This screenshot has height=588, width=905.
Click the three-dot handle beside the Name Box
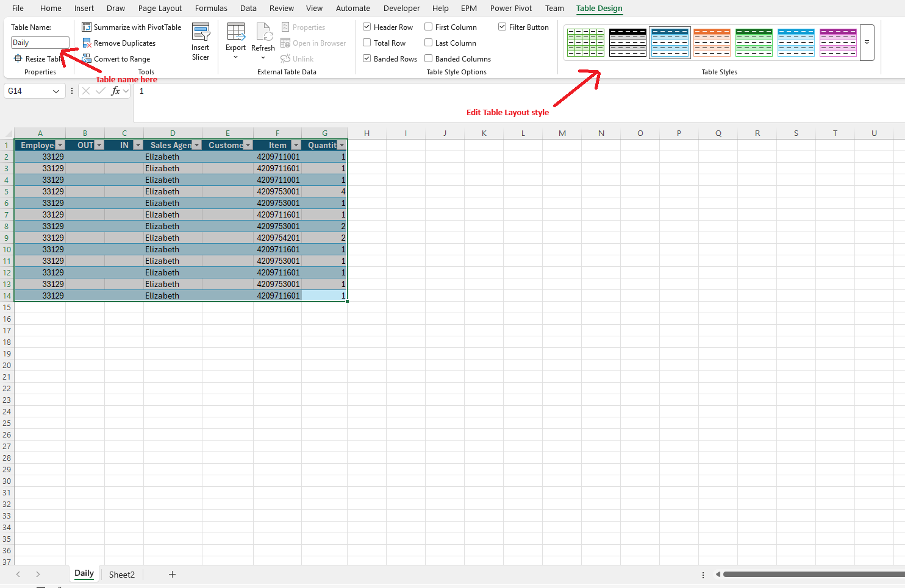pyautogui.click(x=72, y=91)
